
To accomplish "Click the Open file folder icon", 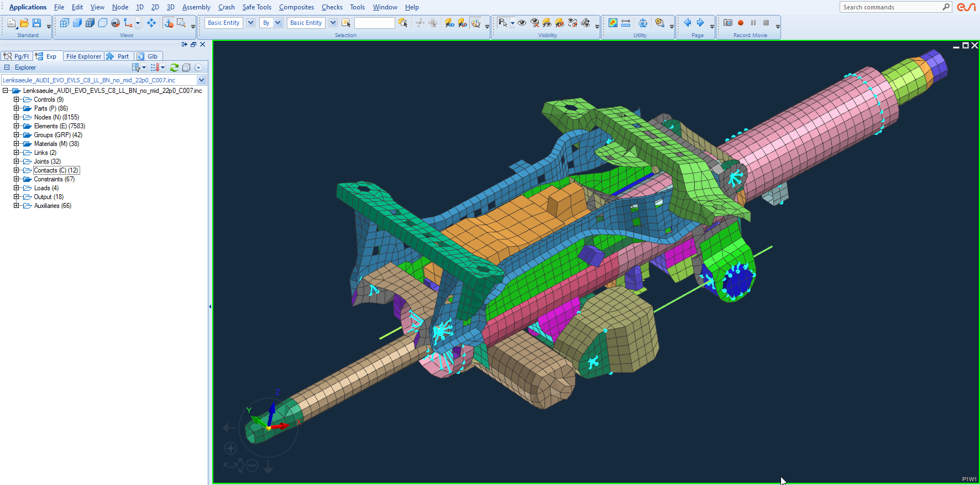I will (x=24, y=23).
